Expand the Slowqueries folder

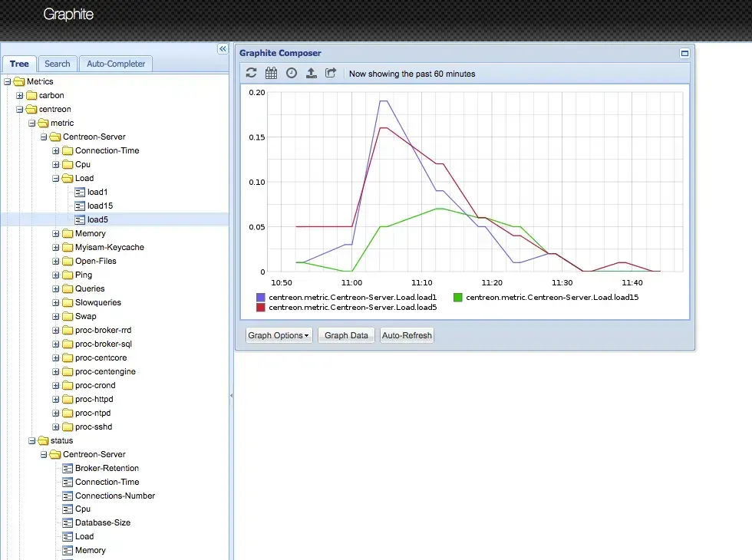(55, 303)
